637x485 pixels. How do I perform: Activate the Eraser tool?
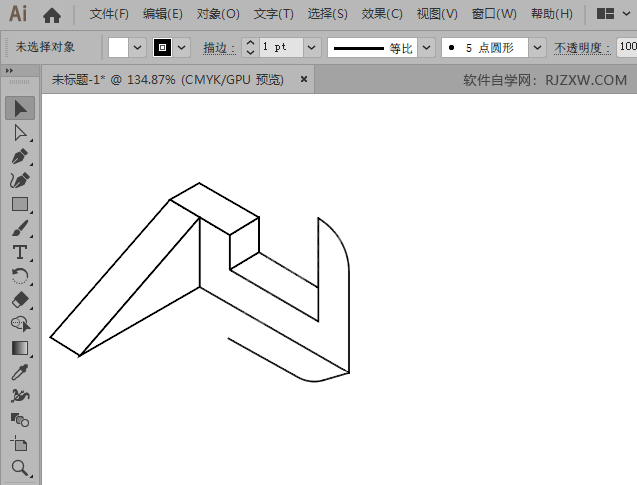pyautogui.click(x=20, y=300)
